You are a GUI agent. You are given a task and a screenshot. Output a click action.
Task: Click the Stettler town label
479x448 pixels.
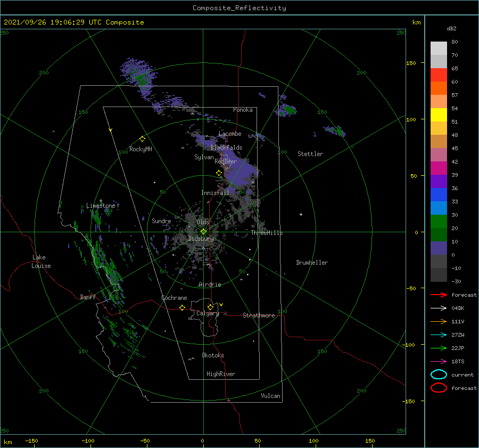[310, 154]
